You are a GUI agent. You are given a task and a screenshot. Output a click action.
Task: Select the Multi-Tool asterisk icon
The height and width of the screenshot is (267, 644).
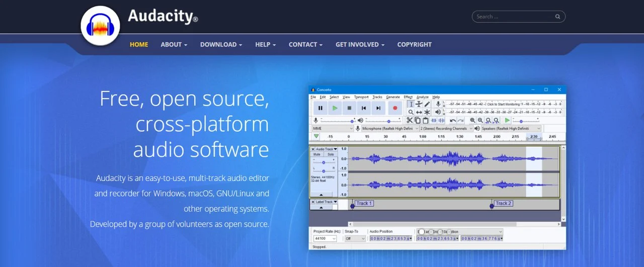pos(427,112)
